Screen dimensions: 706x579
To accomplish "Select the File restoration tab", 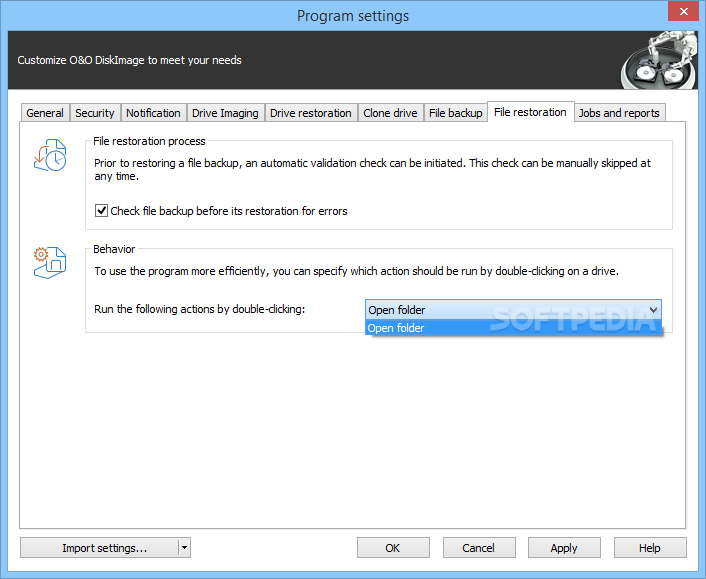I will click(x=530, y=112).
